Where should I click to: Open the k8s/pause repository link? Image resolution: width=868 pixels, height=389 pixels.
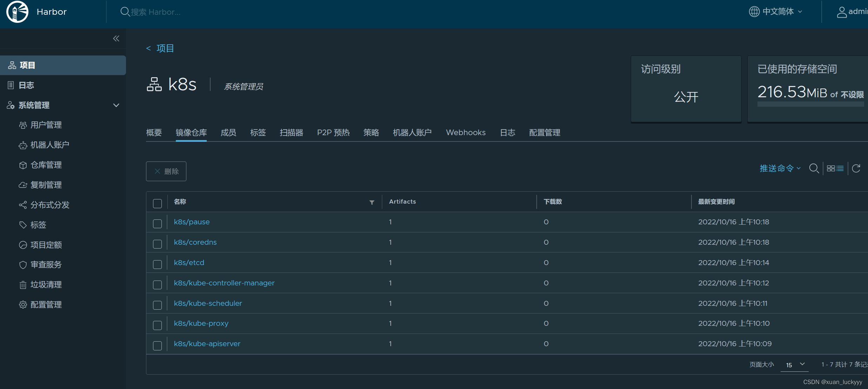(x=192, y=222)
